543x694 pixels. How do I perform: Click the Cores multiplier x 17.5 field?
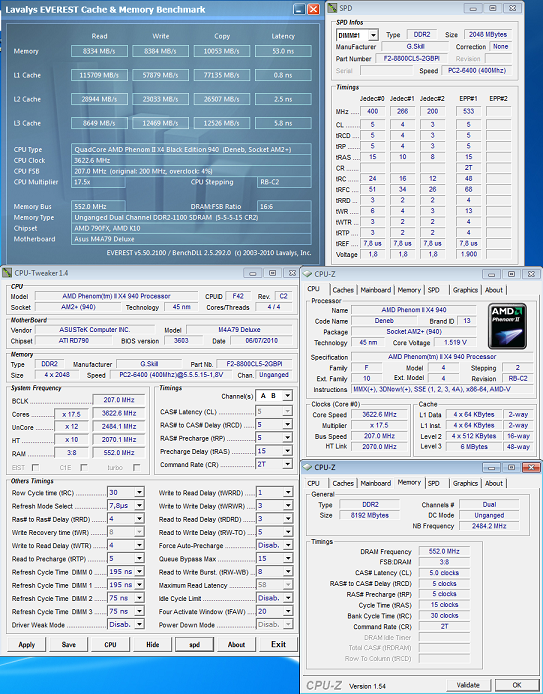[x=71, y=413]
